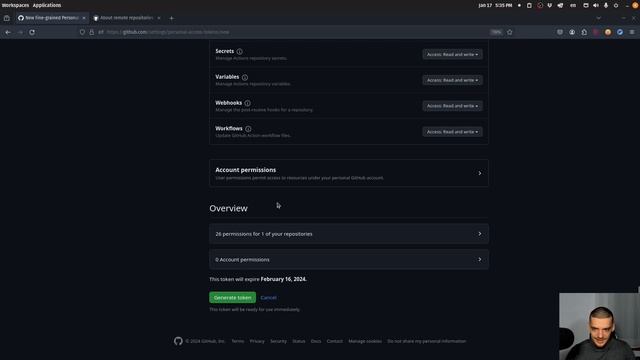Open the Firefox View icon left of tabs
640x360 pixels.
(7, 18)
